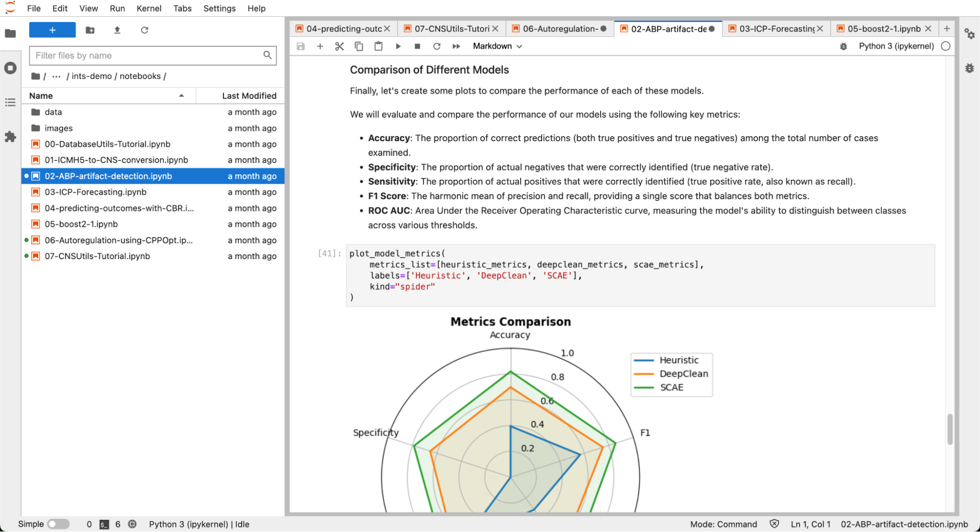This screenshot has height=532, width=980.
Task: Run the selected cell with play icon
Action: pos(398,46)
